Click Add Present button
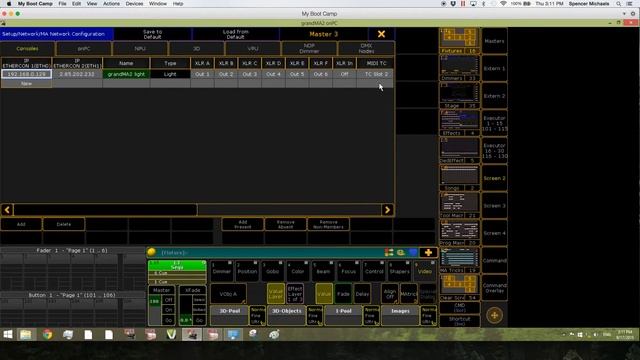 243,224
